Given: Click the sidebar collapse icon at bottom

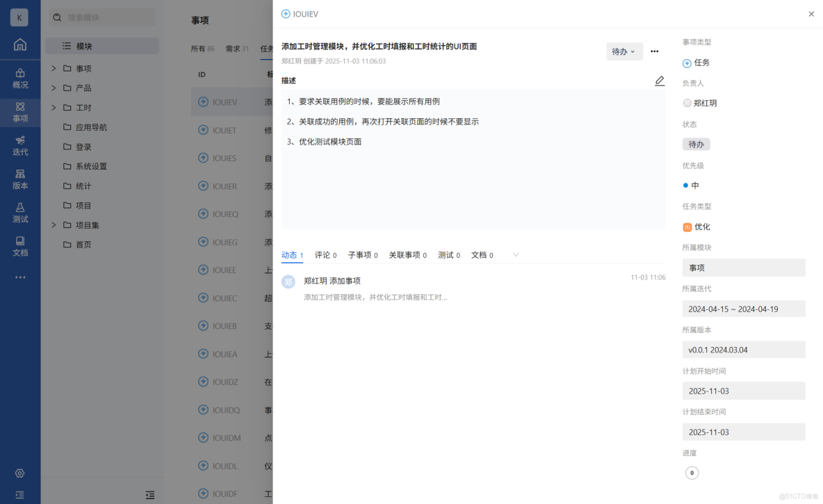Looking at the screenshot, I should click(x=22, y=494).
